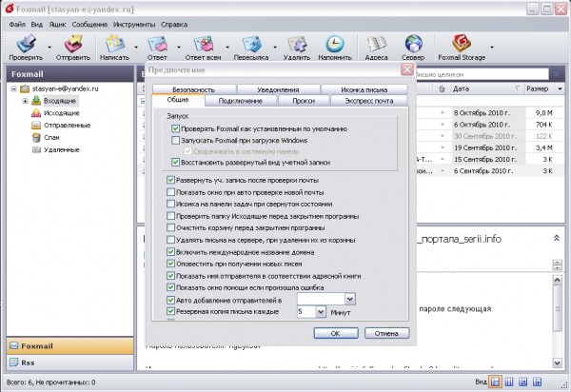Click the Пересылка (forward) toolbar icon
The width and height of the screenshot is (571, 392).
pos(251,44)
